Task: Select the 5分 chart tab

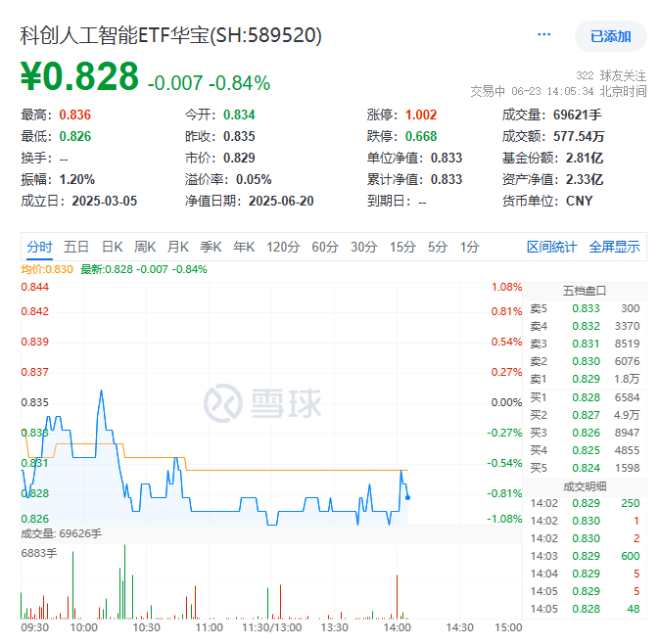Action: coord(438,247)
